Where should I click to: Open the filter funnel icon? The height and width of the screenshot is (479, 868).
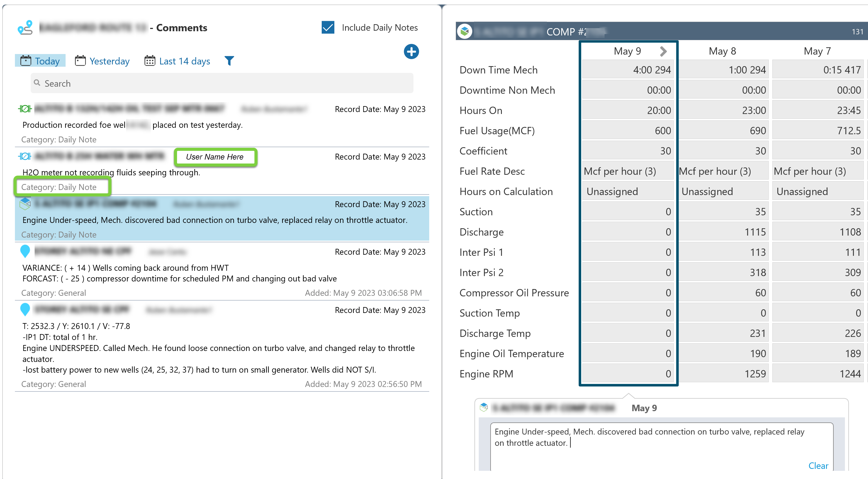[x=229, y=61]
